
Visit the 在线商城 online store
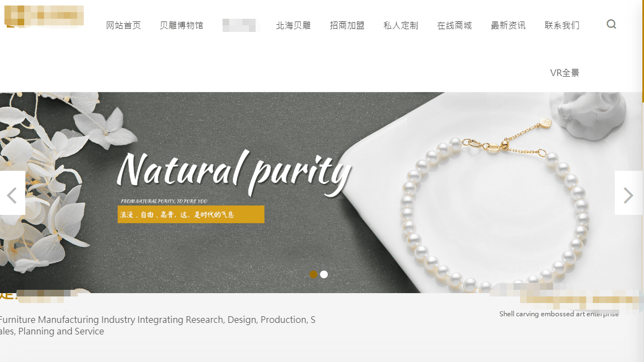454,25
